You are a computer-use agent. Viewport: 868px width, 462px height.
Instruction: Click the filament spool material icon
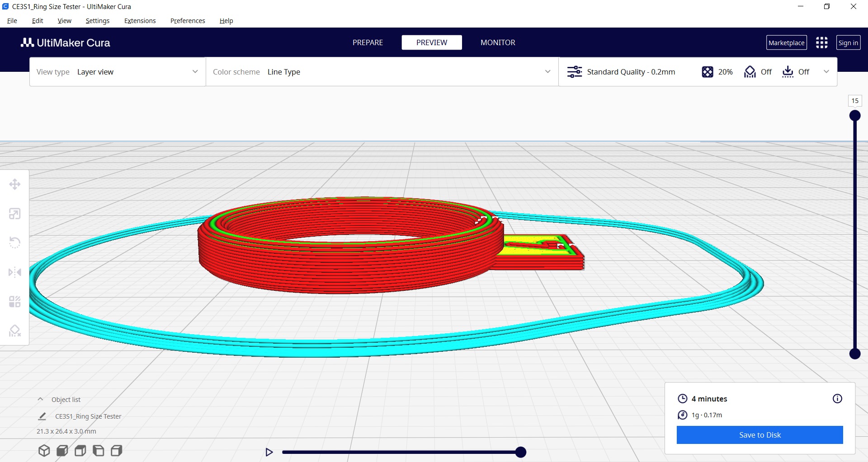683,415
